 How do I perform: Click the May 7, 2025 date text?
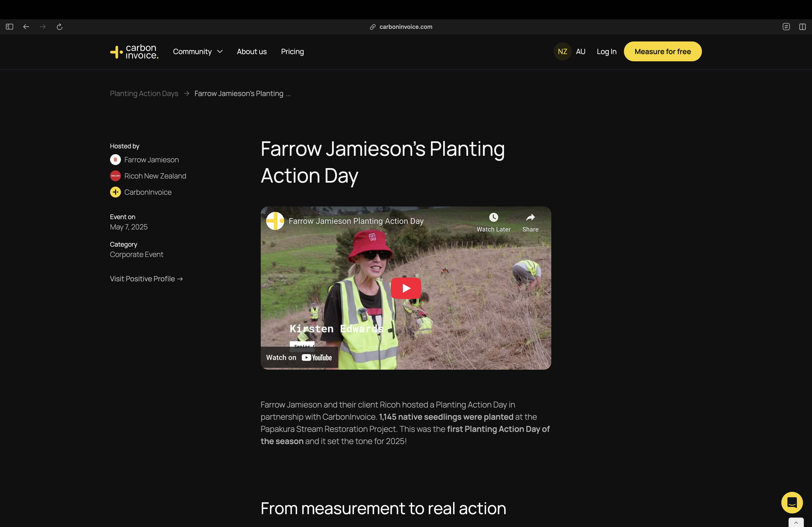(x=129, y=227)
